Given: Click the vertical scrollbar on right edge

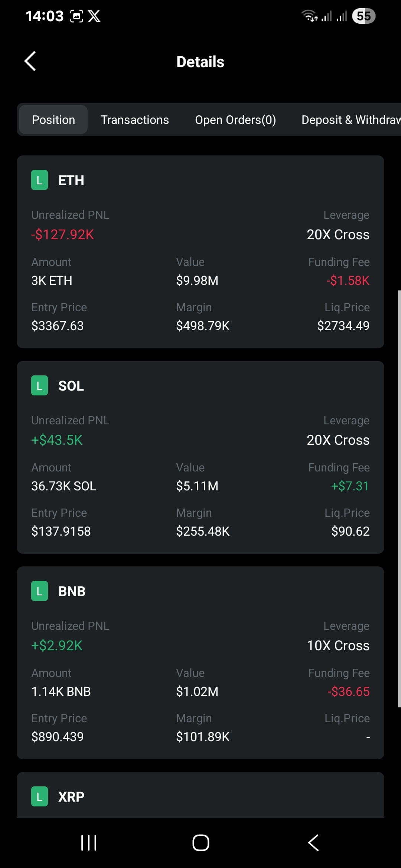Looking at the screenshot, I should click(399, 499).
